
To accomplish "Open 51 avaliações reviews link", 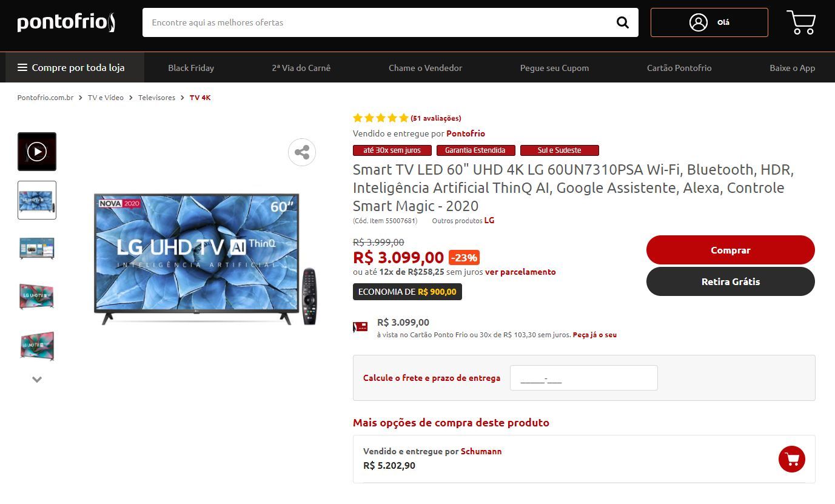I will coord(436,118).
